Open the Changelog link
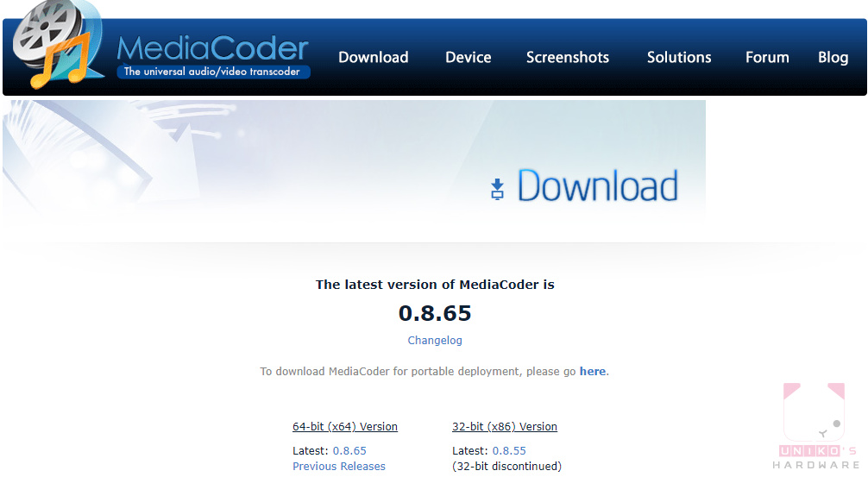This screenshot has width=868, height=477. click(x=435, y=341)
